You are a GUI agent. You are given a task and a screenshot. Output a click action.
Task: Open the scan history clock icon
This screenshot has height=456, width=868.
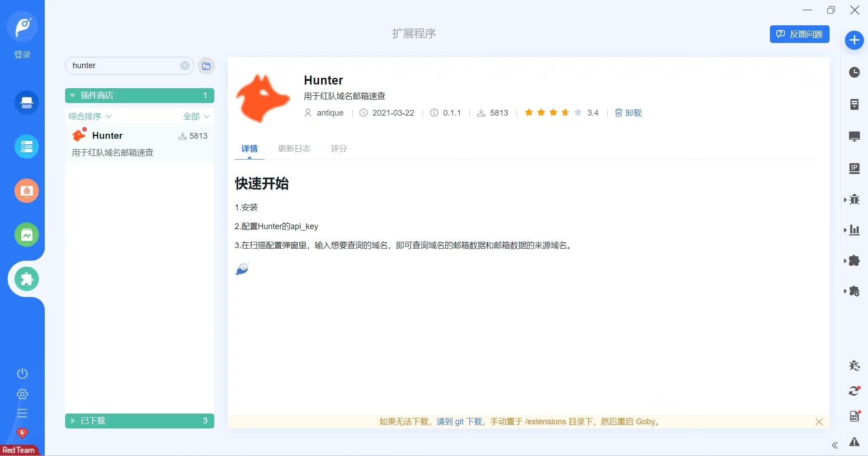tap(854, 72)
